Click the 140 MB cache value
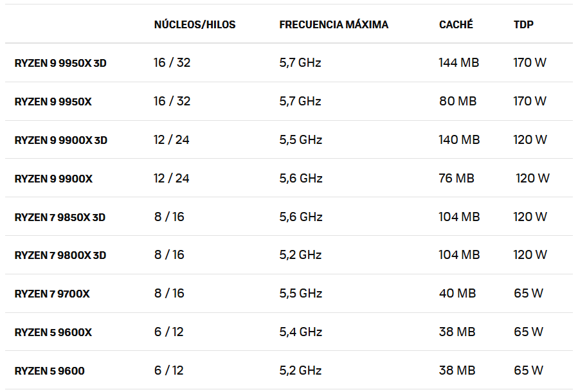The image size is (578, 392). click(459, 139)
